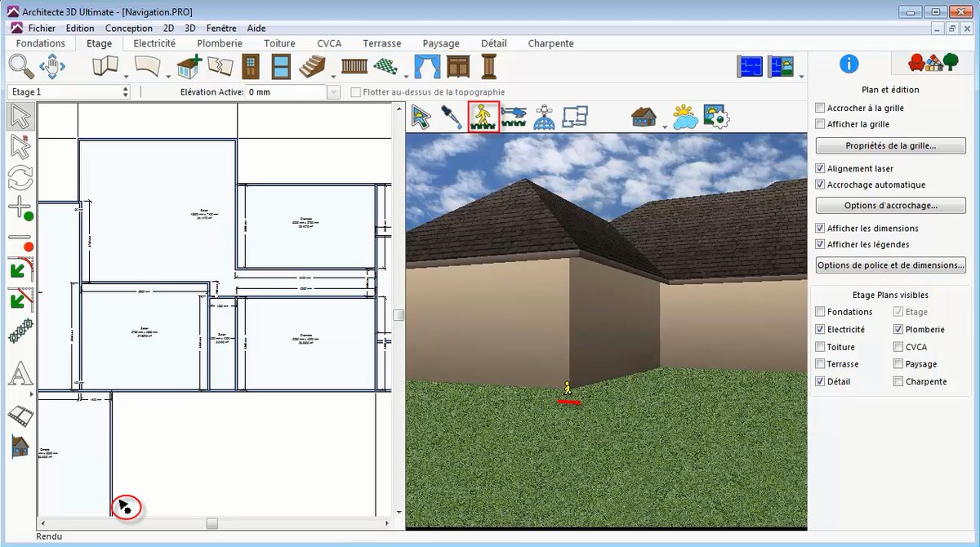Check the Fondations visible plan box

[x=821, y=312]
